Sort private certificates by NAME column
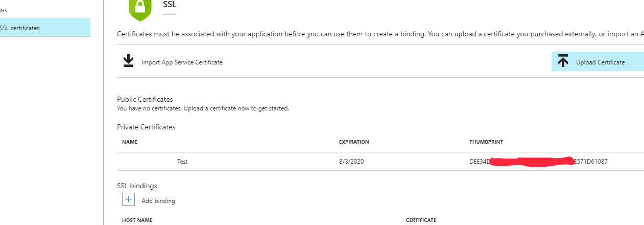 (130, 142)
